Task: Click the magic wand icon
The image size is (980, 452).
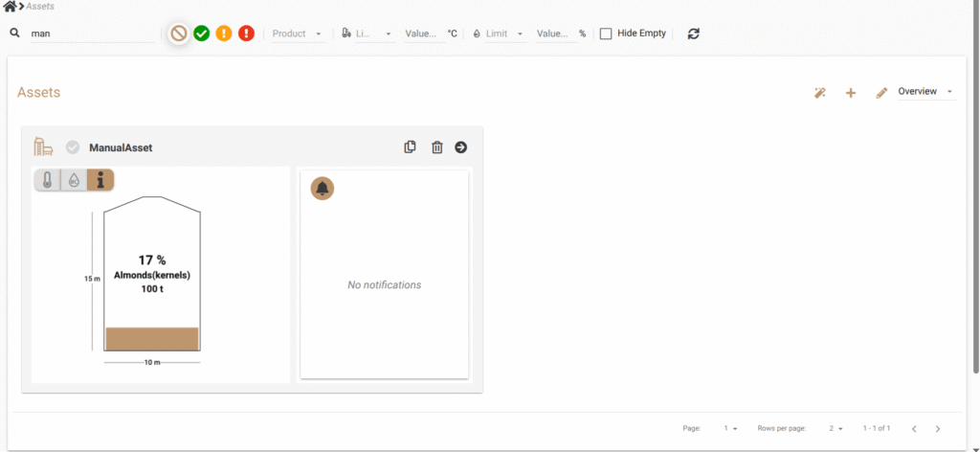Action: [820, 93]
